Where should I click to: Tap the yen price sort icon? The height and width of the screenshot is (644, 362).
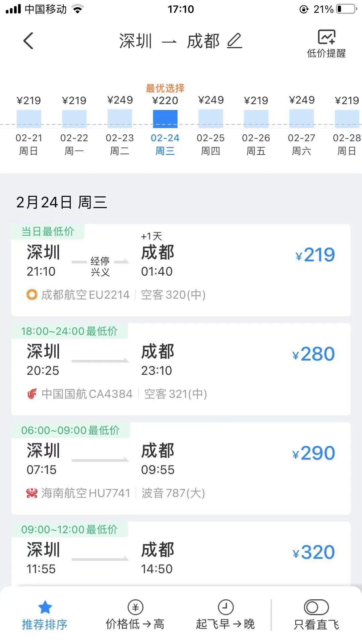point(135,607)
